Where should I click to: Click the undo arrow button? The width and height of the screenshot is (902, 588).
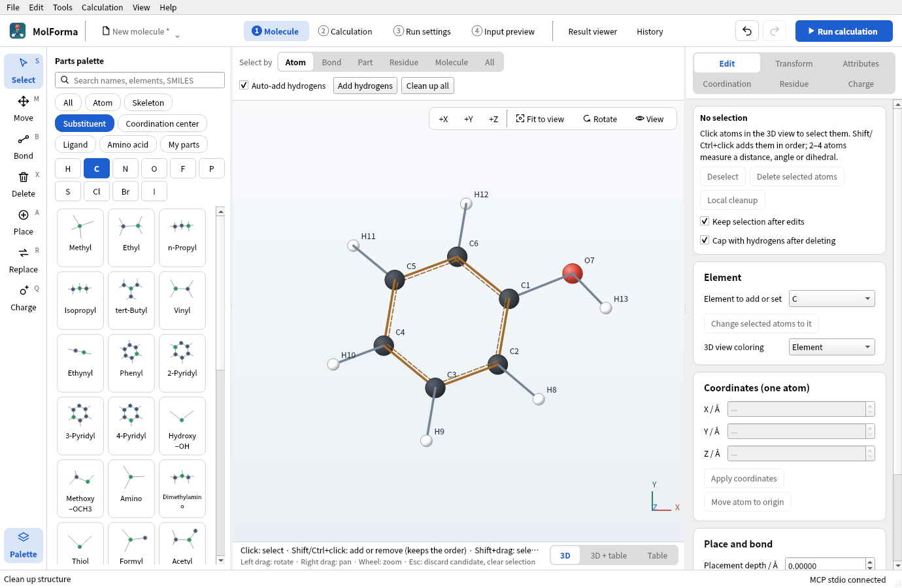click(747, 31)
